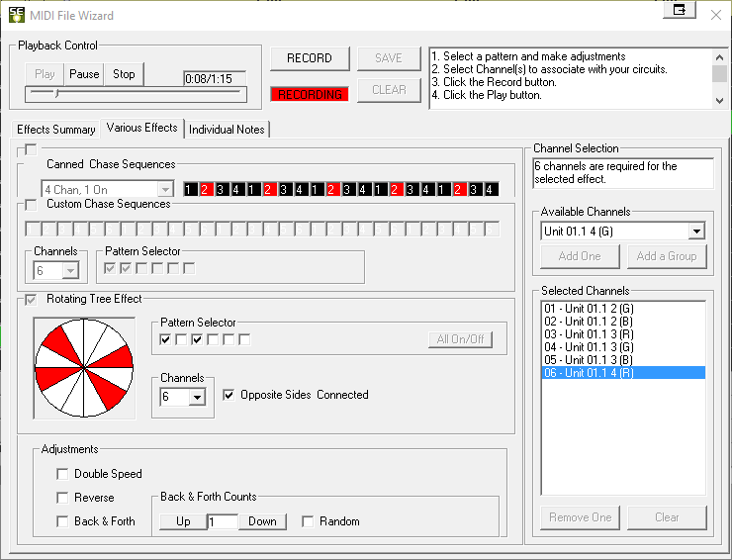Image resolution: width=732 pixels, height=560 pixels.
Task: Toggle fourth rotating tree pattern checkbox
Action: pos(213,339)
